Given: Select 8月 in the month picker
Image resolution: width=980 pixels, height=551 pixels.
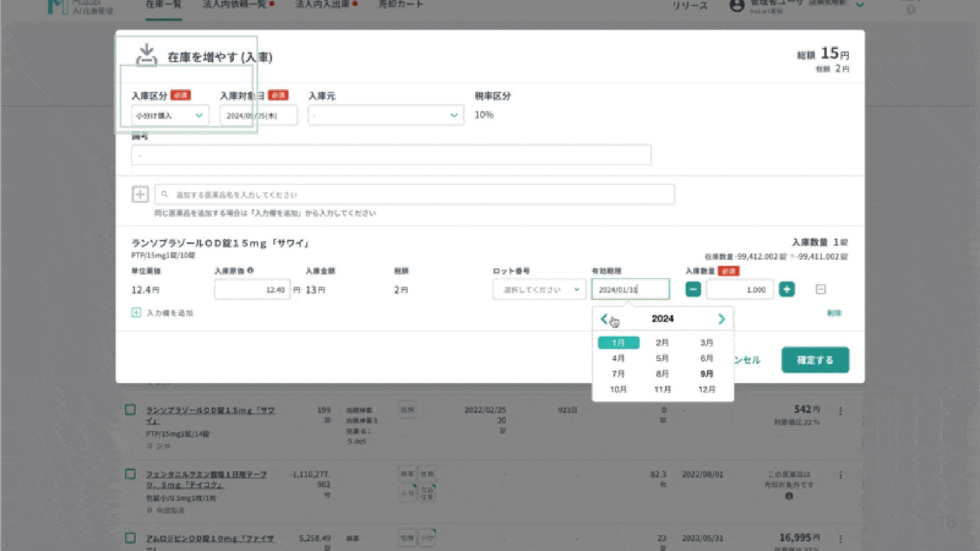Looking at the screenshot, I should (x=662, y=374).
